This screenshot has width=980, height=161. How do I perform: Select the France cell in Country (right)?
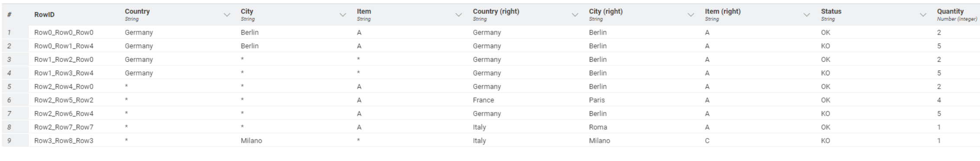click(483, 100)
